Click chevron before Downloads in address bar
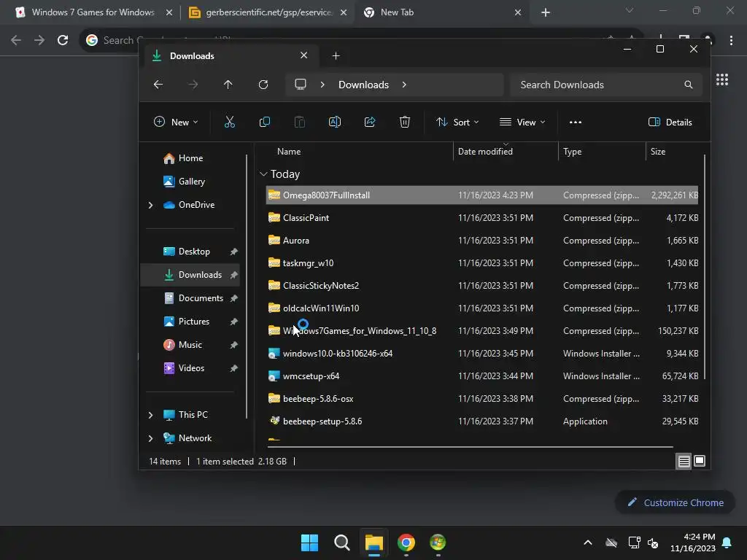Viewport: 747px width, 560px height. pos(322,85)
